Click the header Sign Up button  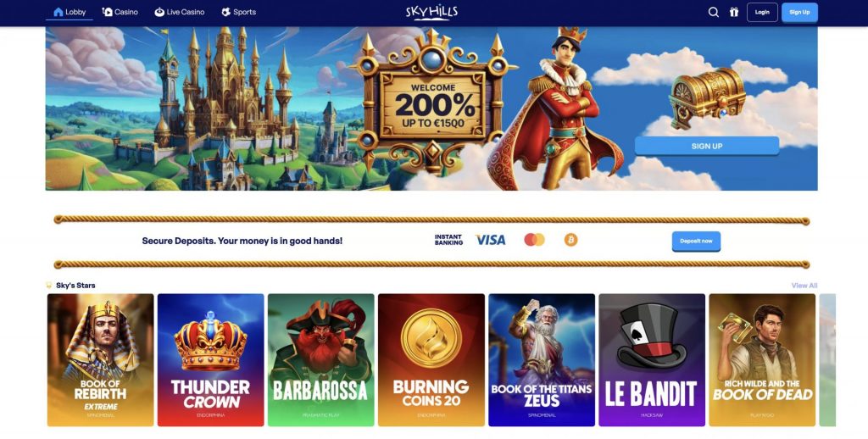(799, 12)
